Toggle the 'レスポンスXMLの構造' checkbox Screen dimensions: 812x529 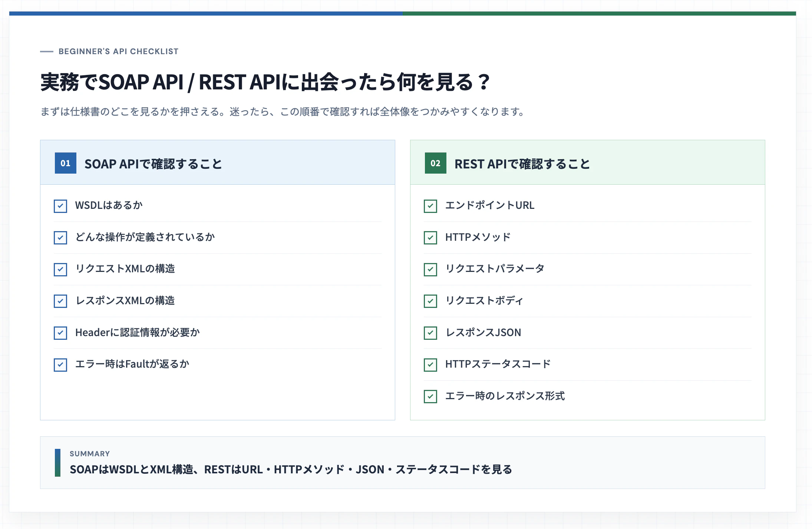pyautogui.click(x=60, y=301)
